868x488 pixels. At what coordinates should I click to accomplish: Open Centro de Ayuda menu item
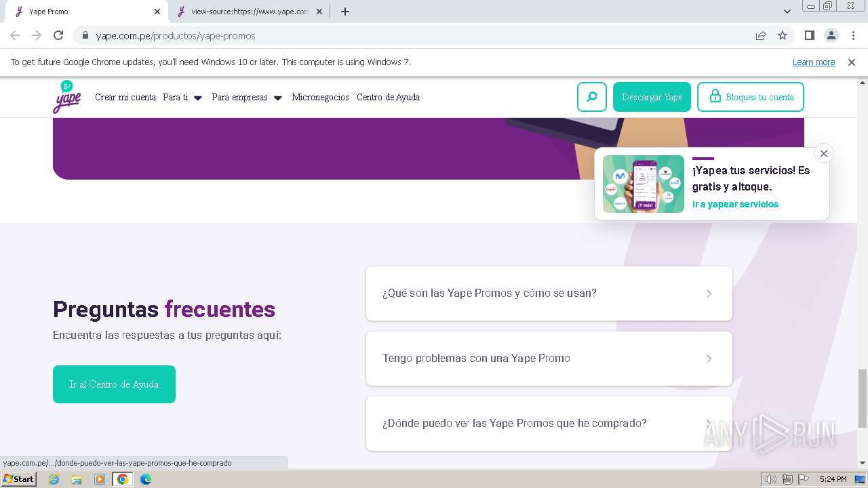[x=388, y=97]
